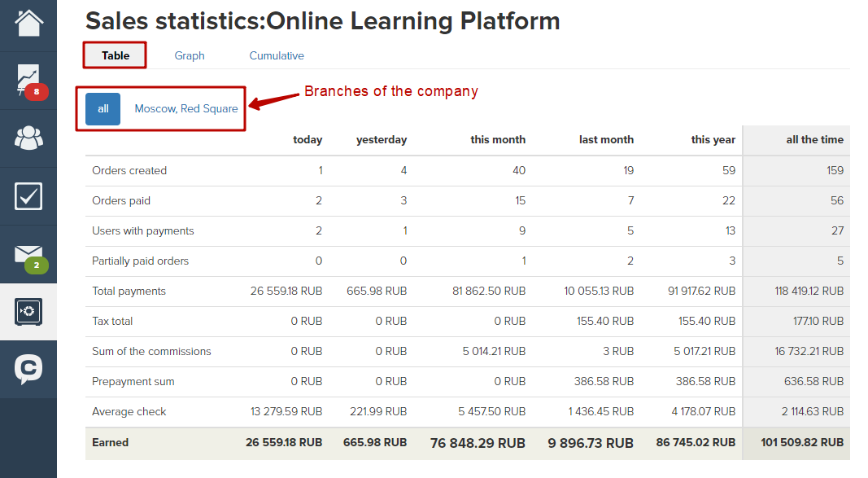Click the 'Orders paid' row label

point(121,200)
